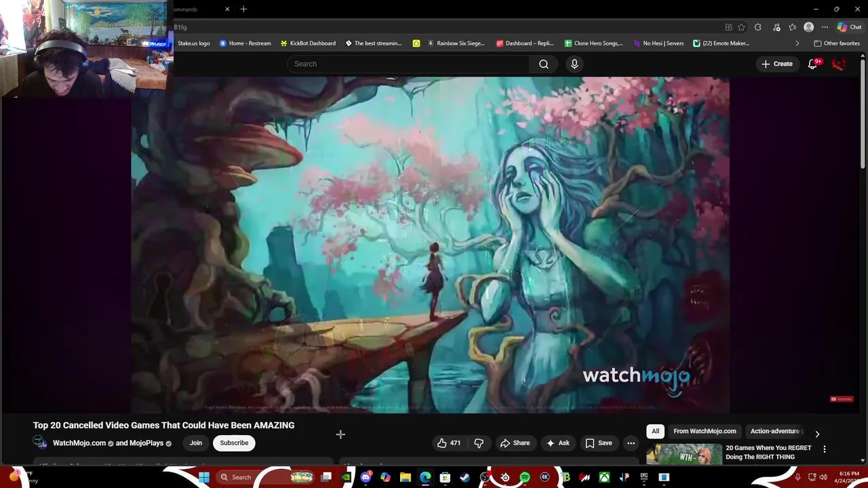Open Discord from the taskbar

(366, 477)
